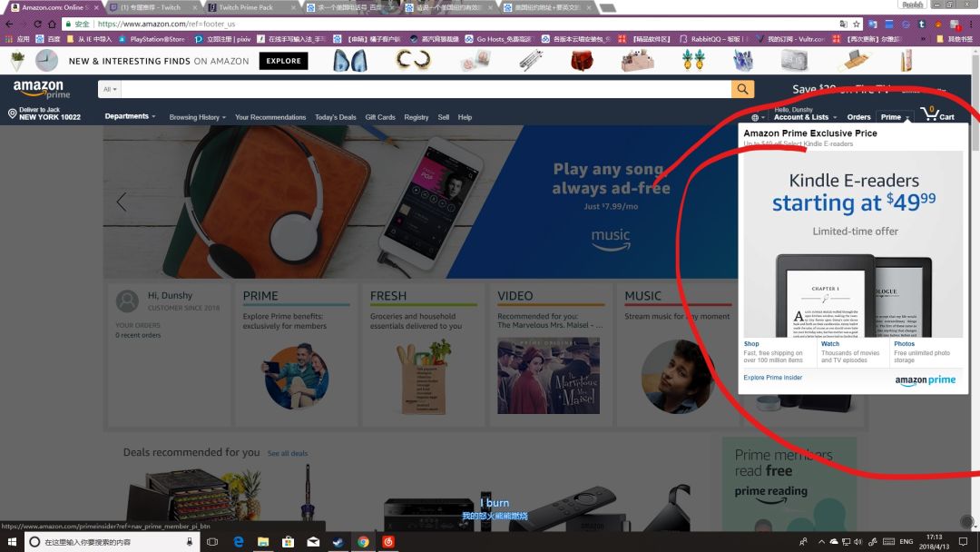Show hidden system tray icons chevron
This screenshot has width=980, height=552.
tap(821, 541)
